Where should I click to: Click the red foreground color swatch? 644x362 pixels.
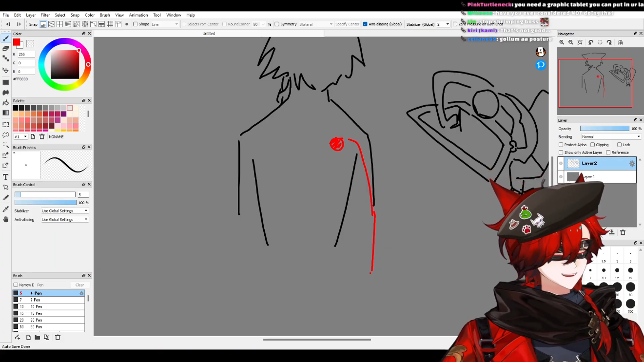[x=17, y=42]
